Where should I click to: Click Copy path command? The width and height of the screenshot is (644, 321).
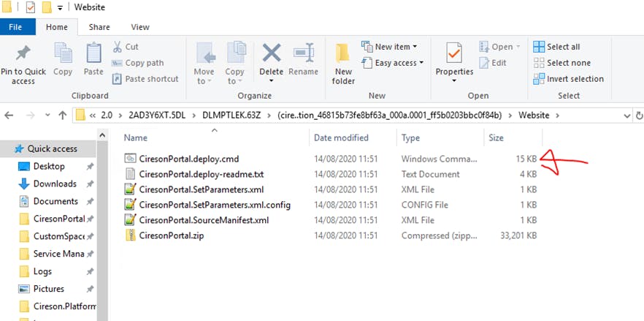pos(138,63)
